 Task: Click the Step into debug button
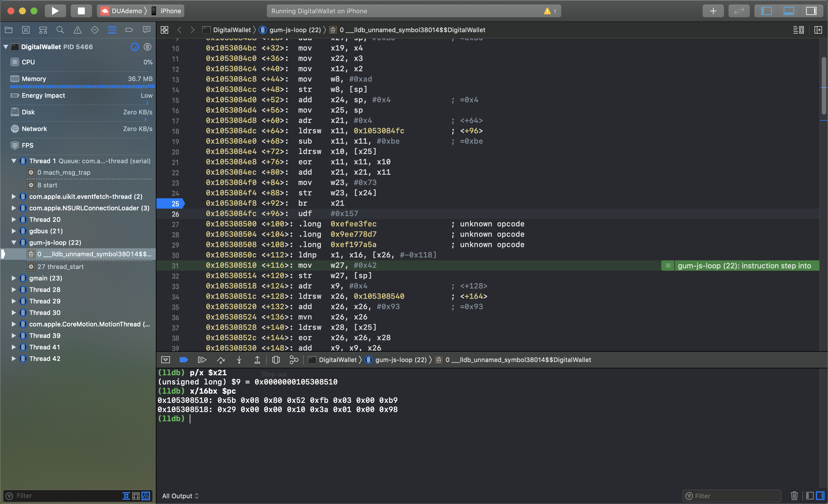pos(239,360)
